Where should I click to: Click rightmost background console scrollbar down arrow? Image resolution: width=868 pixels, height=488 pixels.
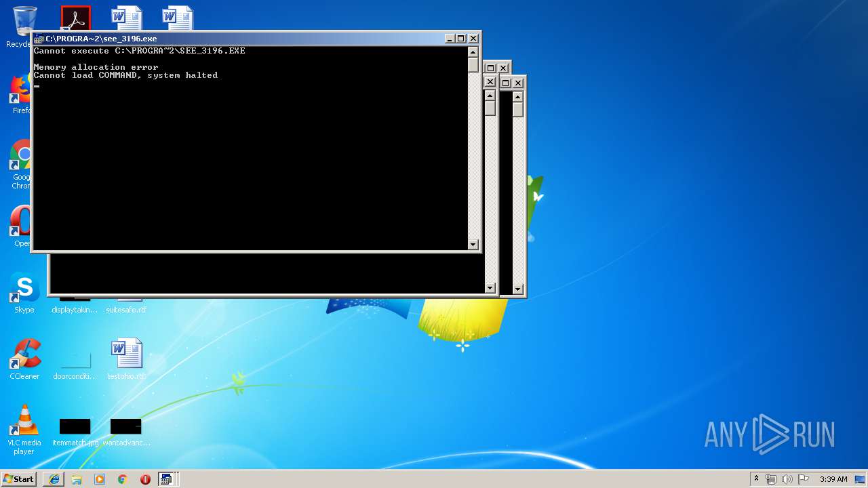518,289
